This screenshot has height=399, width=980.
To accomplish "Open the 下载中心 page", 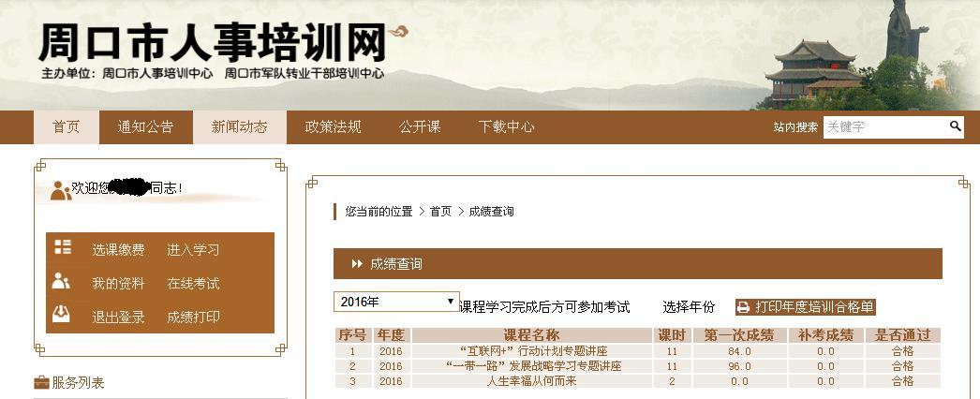I will pos(506,127).
